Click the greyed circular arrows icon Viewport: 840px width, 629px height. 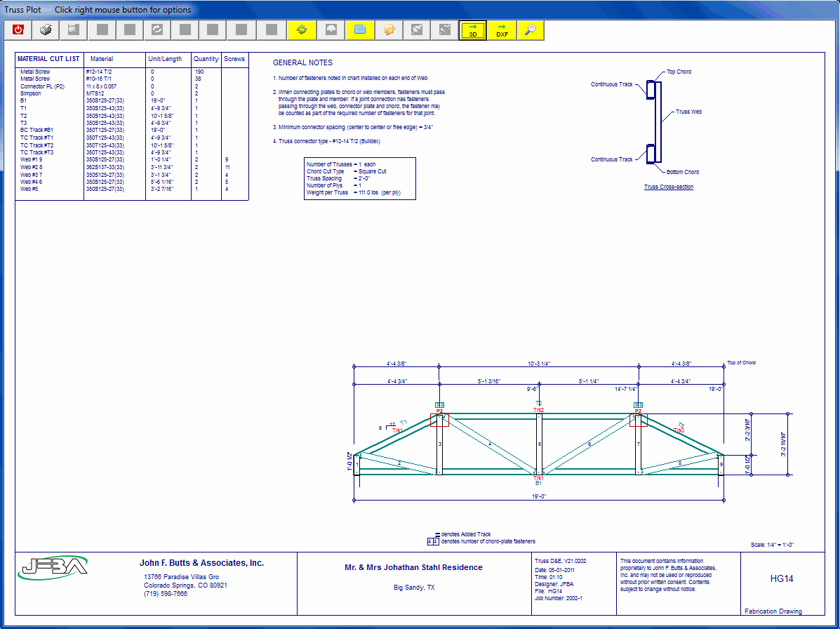[157, 30]
